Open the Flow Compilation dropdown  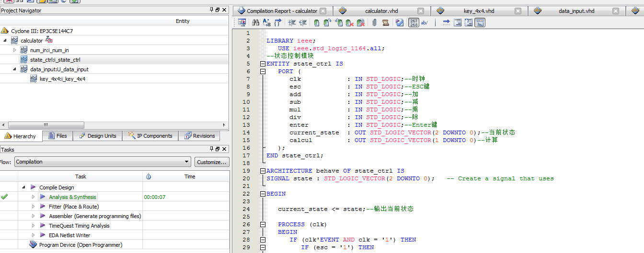point(186,162)
